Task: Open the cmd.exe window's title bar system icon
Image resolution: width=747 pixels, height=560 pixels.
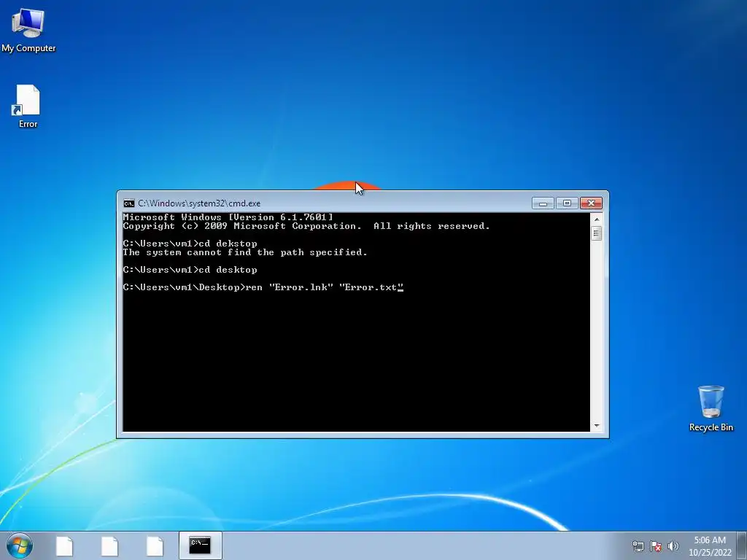Action: click(128, 203)
